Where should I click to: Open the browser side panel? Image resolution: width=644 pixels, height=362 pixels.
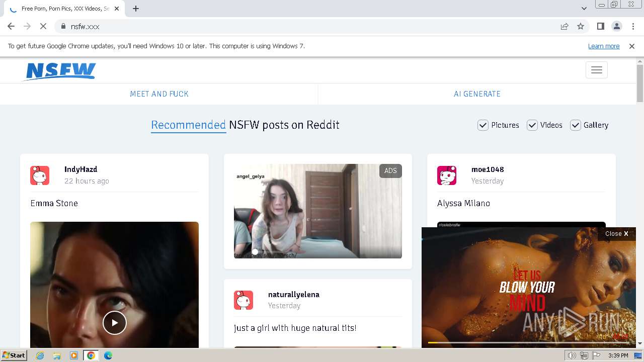pyautogui.click(x=600, y=26)
